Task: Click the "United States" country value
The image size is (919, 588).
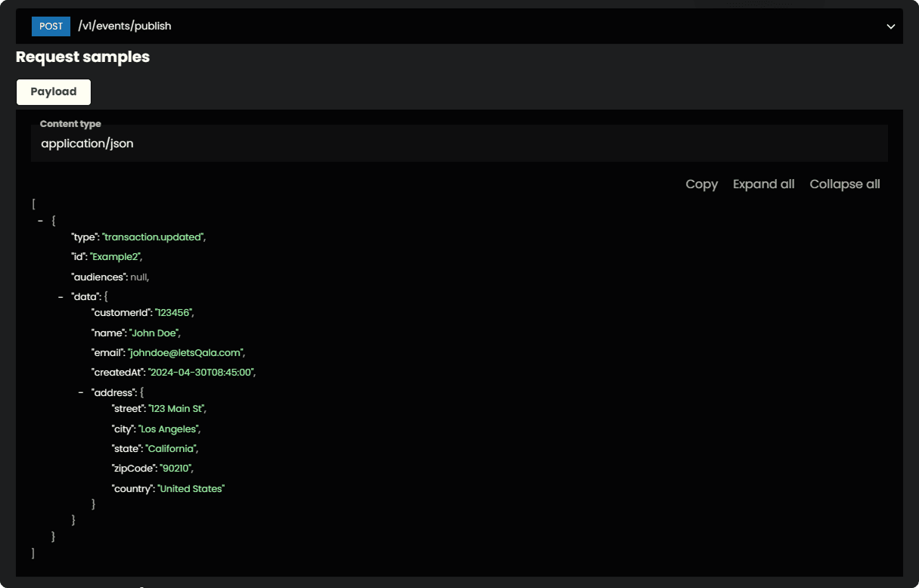Action: (191, 489)
